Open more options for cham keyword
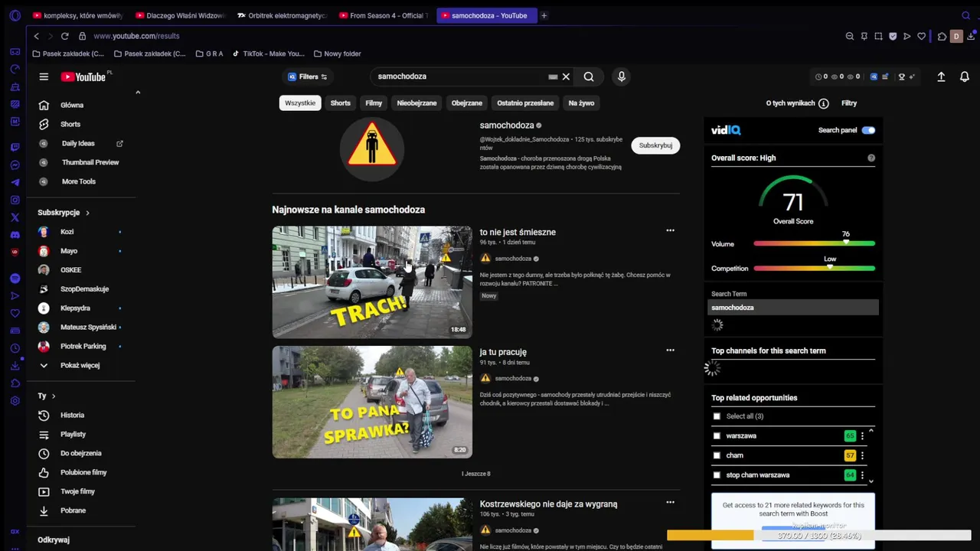980x551 pixels. coord(862,455)
